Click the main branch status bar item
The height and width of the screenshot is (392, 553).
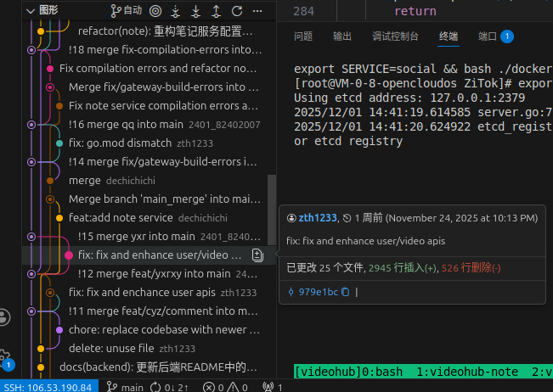[x=125, y=387]
